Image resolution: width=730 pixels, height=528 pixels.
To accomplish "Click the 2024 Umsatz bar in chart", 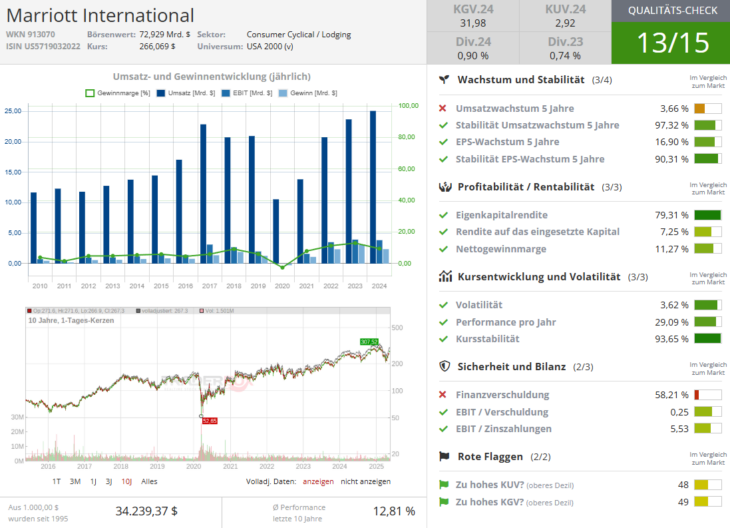I will [373, 187].
